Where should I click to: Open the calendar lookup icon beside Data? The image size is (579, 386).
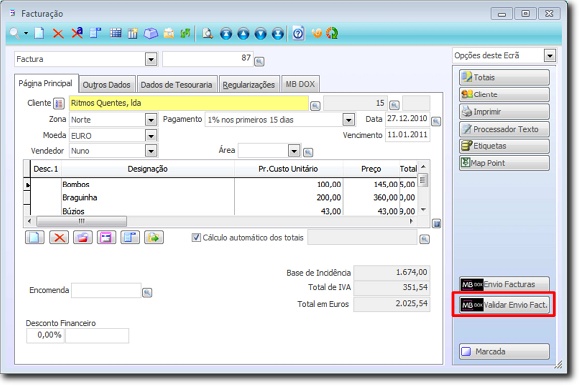pyautogui.click(x=436, y=121)
